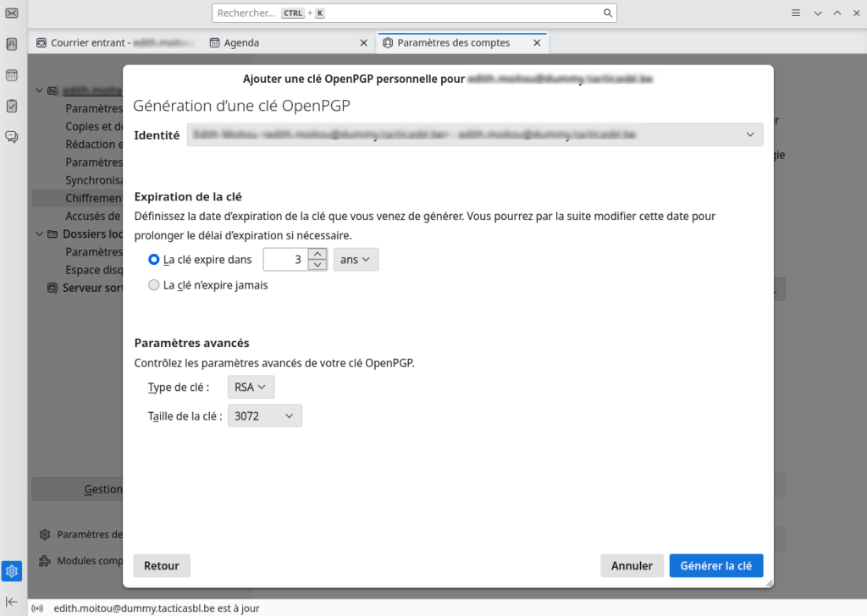
Task: Select Serveur sortant tree item
Action: click(92, 288)
